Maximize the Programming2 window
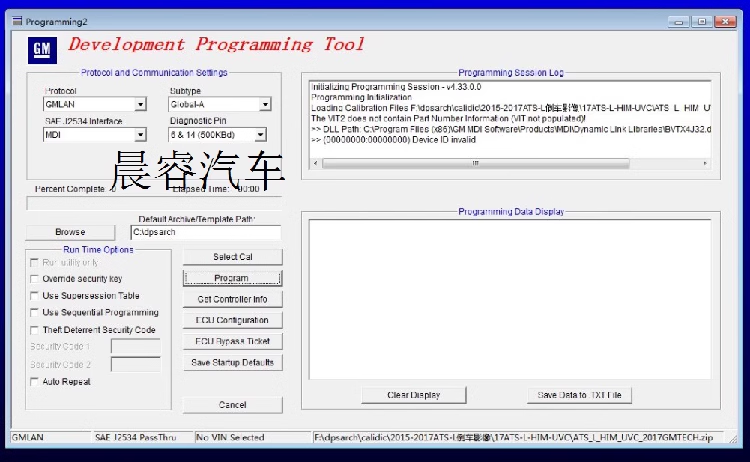 (702, 22)
